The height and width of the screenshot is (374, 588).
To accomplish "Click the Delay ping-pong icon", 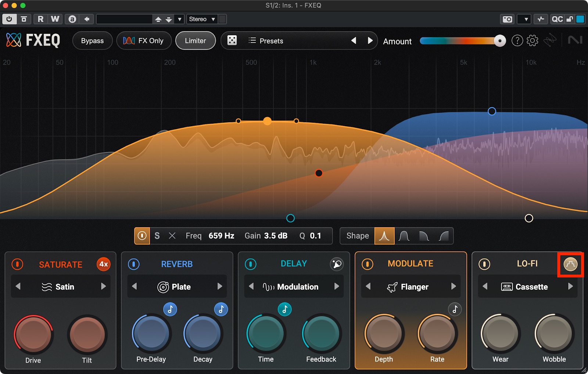I will pyautogui.click(x=337, y=264).
